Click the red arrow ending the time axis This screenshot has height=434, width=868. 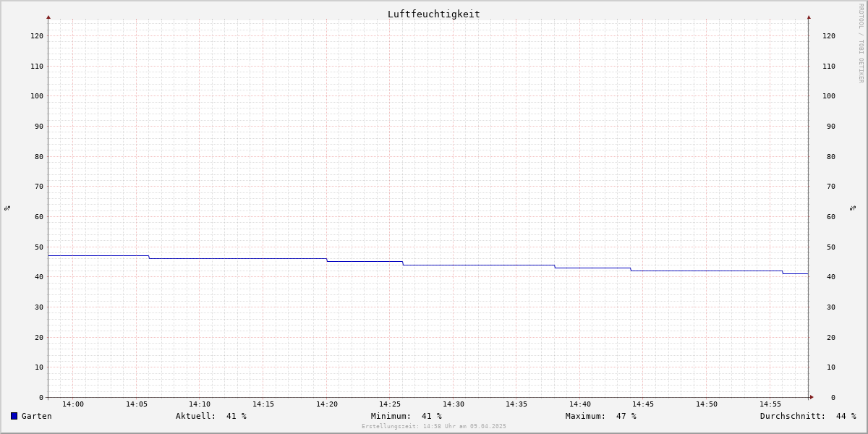coord(812,396)
